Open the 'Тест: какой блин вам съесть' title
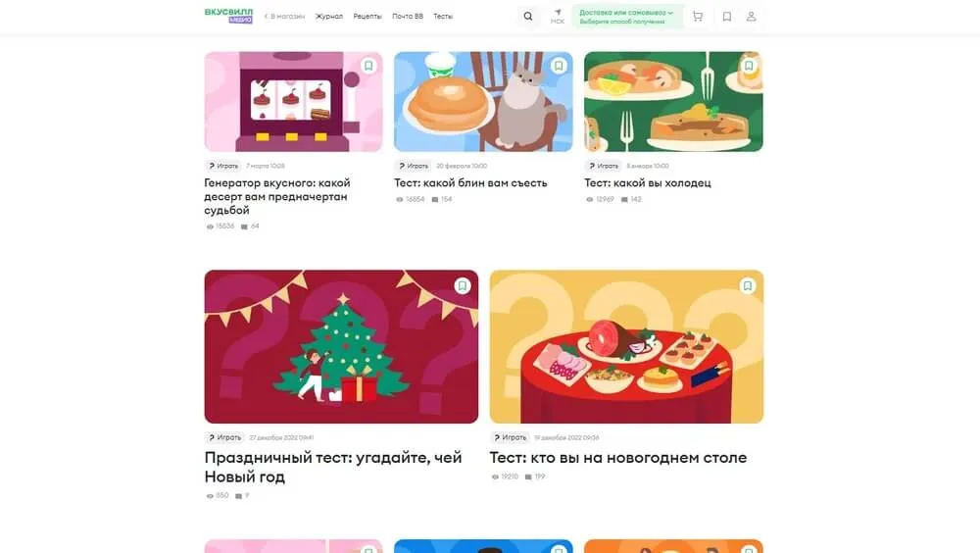 click(470, 182)
